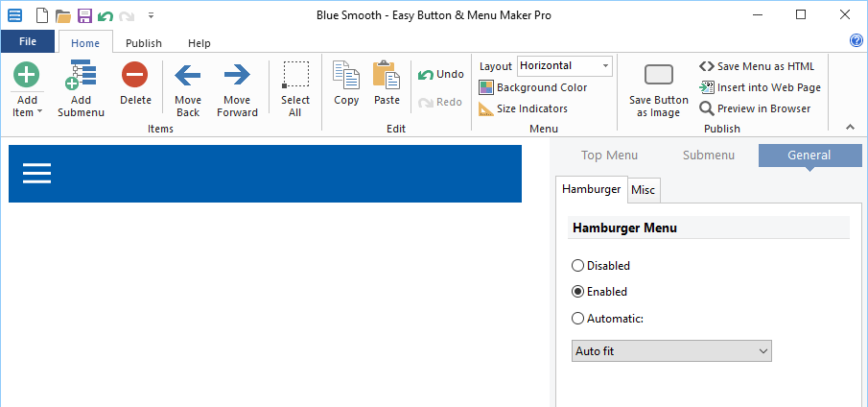
Task: Open the Background Color picker
Action: point(533,87)
